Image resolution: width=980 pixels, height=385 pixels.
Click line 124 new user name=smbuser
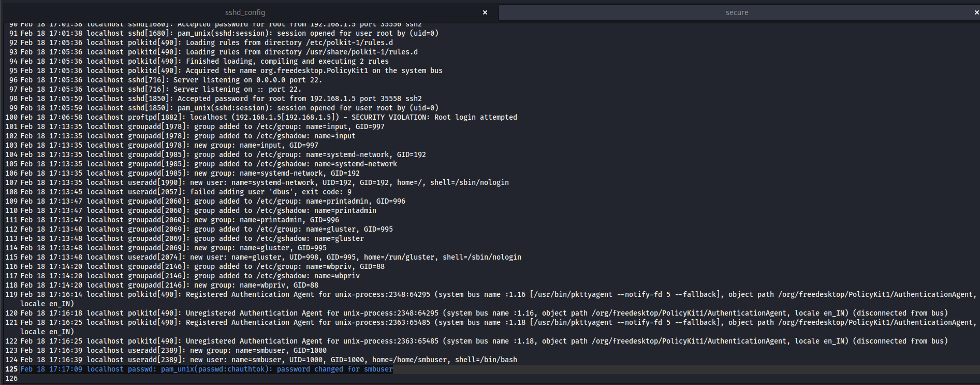point(269,360)
